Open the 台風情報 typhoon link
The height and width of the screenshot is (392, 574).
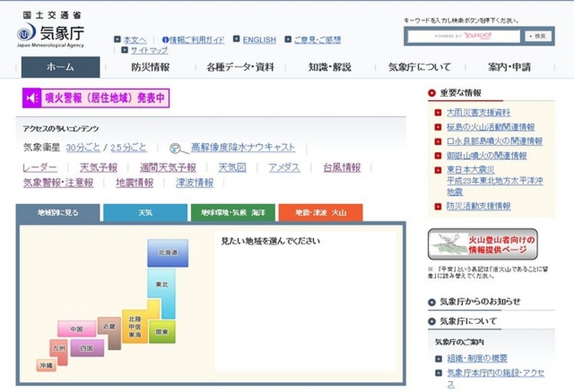pyautogui.click(x=342, y=168)
